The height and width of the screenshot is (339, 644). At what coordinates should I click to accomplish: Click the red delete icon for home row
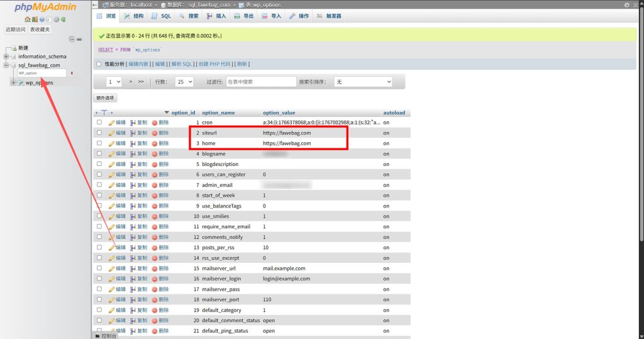[155, 143]
